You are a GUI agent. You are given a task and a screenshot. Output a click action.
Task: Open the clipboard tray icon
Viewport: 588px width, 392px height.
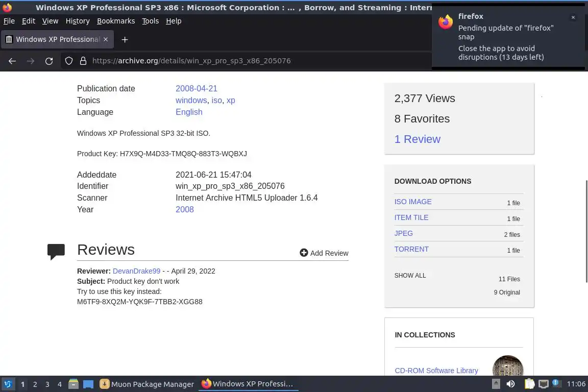529,384
